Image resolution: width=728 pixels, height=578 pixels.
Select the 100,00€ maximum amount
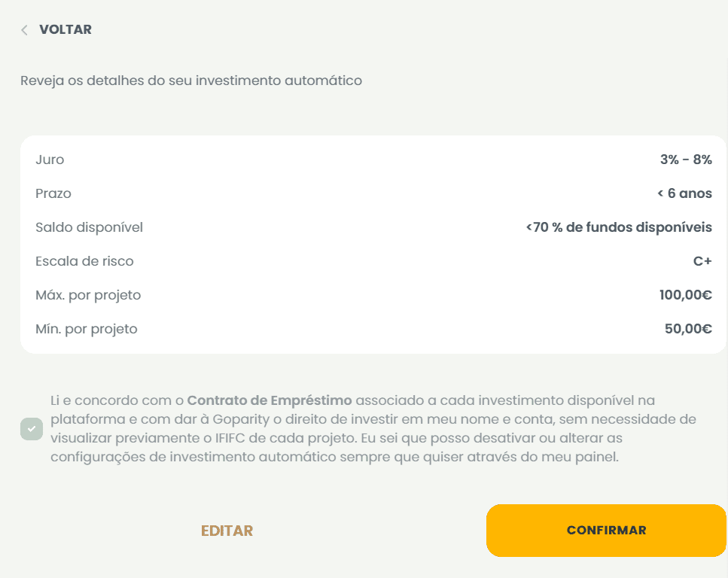pos(686,295)
